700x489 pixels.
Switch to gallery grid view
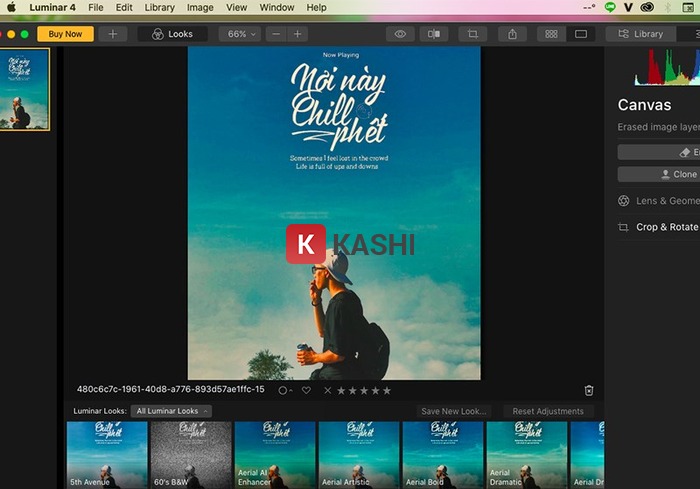point(551,34)
